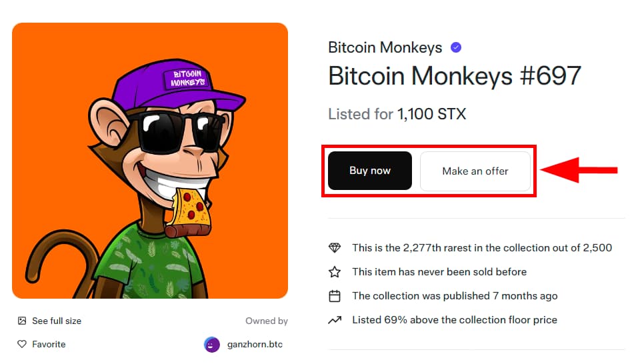Click the 2,277th rarest rarity text
630x364 pixels.
(482, 248)
